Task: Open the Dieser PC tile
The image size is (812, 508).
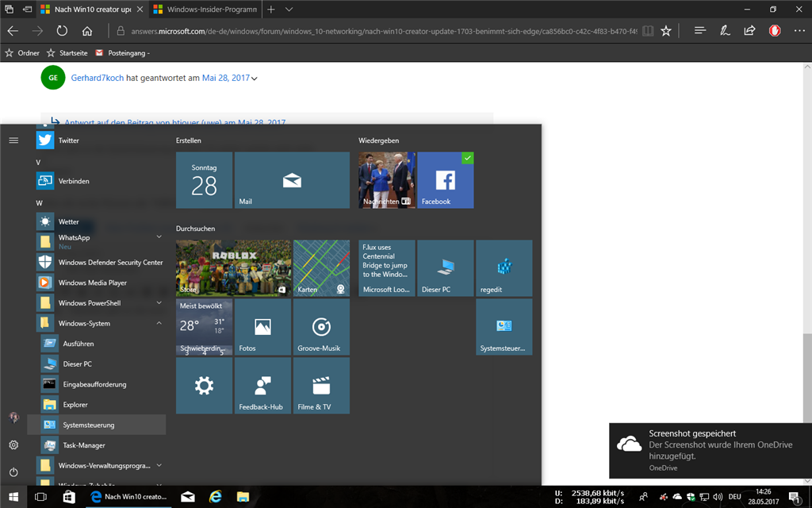Action: [446, 268]
